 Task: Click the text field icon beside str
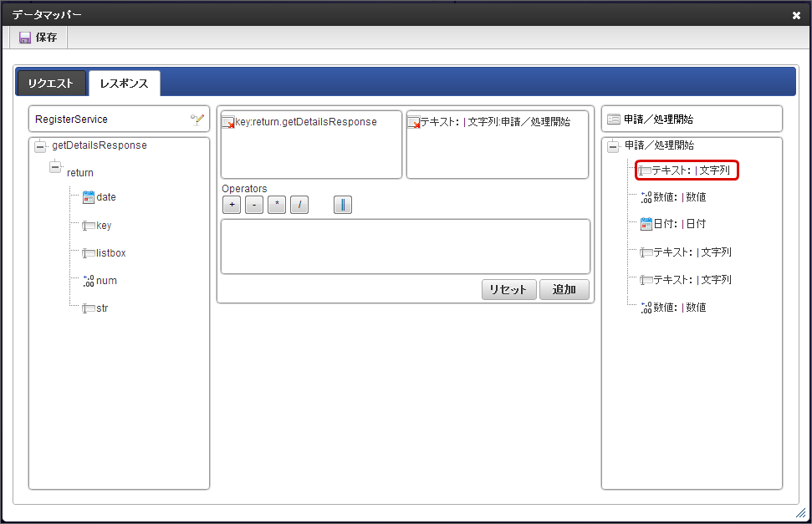(x=89, y=308)
